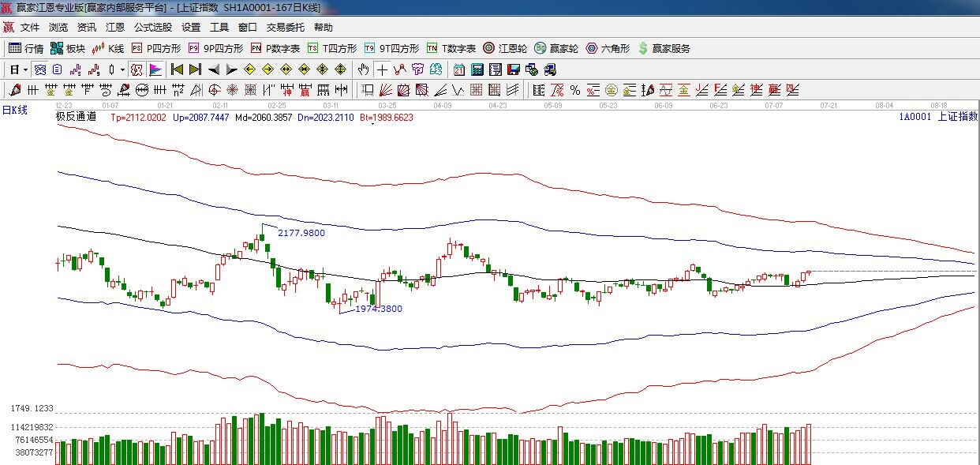The height and width of the screenshot is (465, 980).
Task: Open the 江恩轮 Gann wheel tool
Action: click(505, 48)
